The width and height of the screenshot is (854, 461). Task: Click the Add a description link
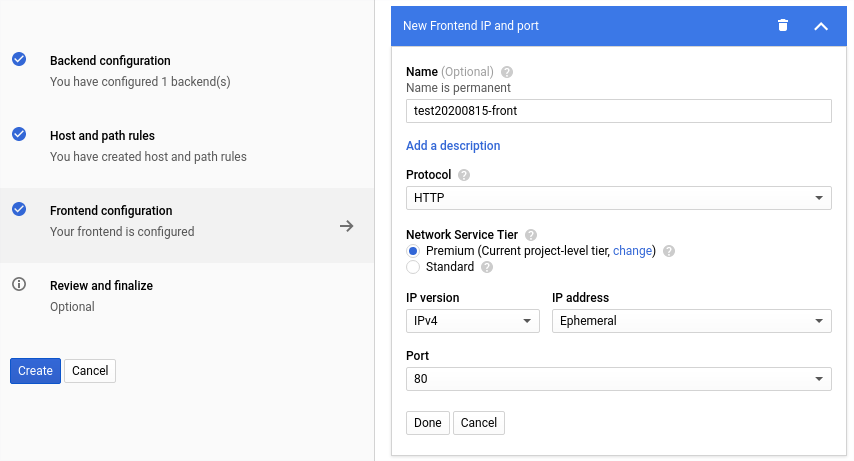(453, 145)
